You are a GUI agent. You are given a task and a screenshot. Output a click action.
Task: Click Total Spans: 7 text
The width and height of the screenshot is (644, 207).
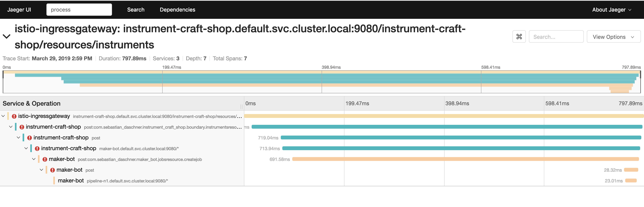tap(230, 59)
